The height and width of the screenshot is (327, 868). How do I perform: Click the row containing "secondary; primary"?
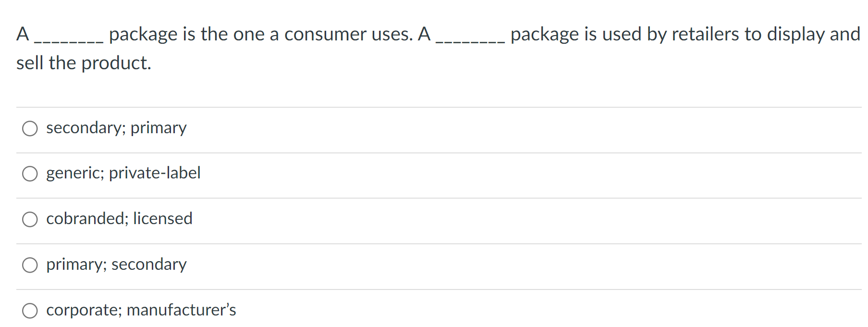[288, 128]
